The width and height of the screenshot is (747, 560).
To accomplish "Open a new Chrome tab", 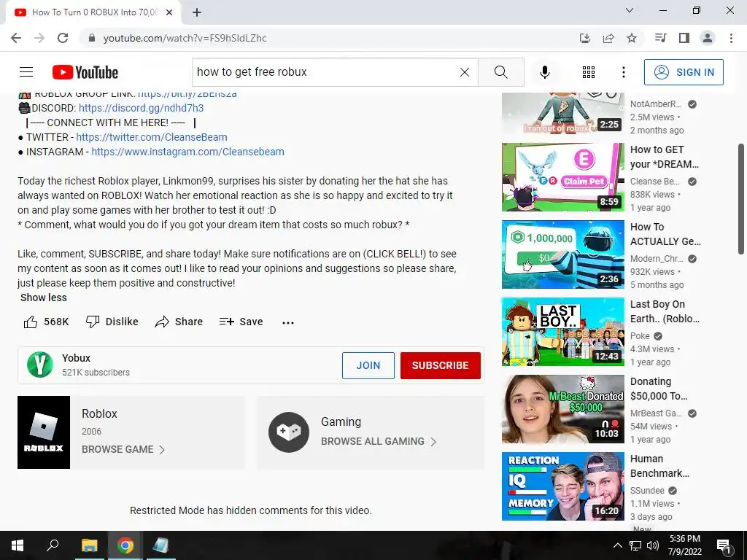I will tap(197, 12).
